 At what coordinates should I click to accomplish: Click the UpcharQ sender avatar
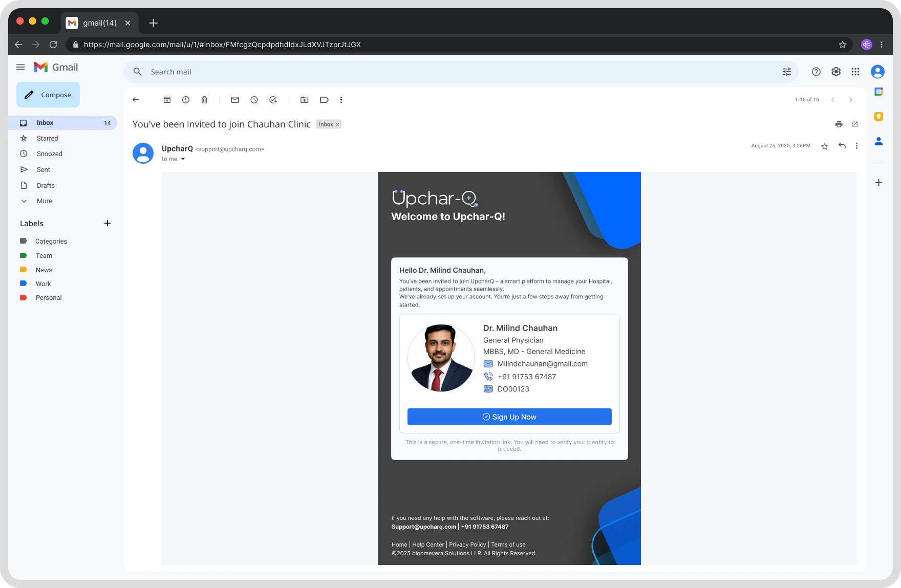[143, 153]
